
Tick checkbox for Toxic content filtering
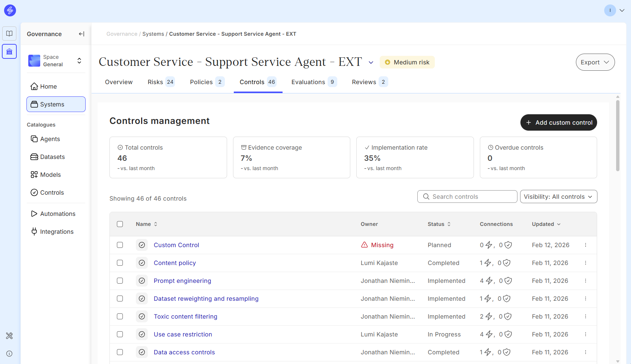[x=120, y=316]
